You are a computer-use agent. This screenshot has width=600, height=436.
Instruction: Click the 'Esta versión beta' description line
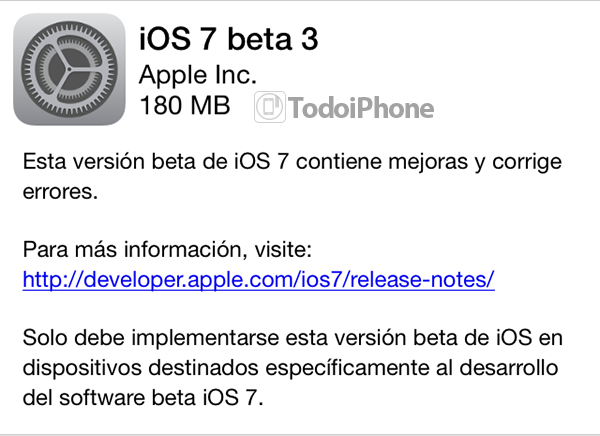pos(292,162)
